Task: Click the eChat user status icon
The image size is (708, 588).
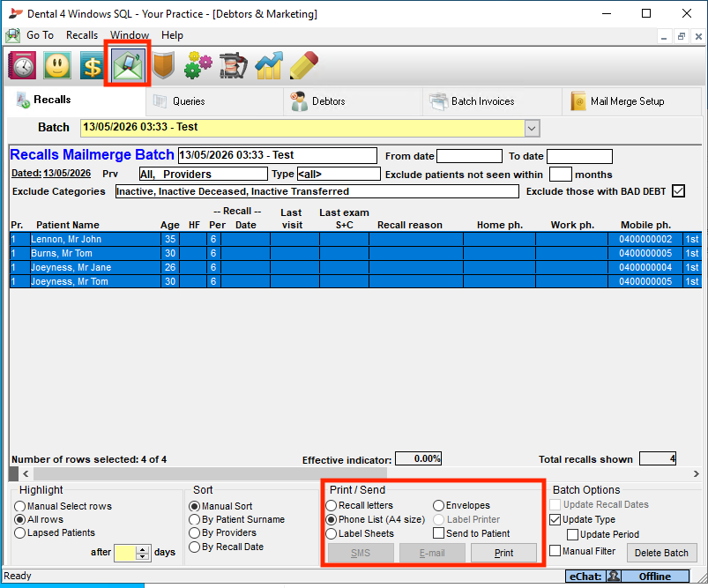Action: 614,577
